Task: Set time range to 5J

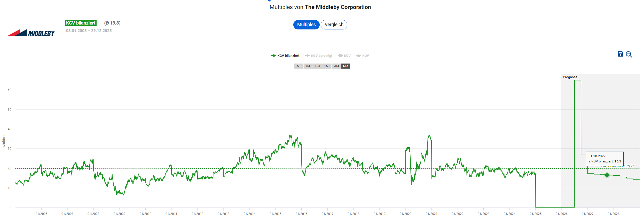Action: pyautogui.click(x=299, y=66)
